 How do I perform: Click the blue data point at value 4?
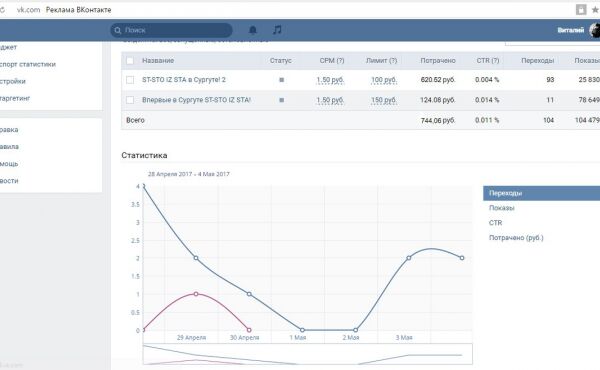coord(143,186)
